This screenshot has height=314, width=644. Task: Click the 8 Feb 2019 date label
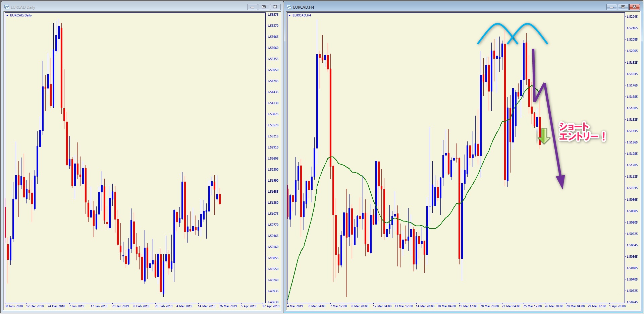click(x=142, y=306)
